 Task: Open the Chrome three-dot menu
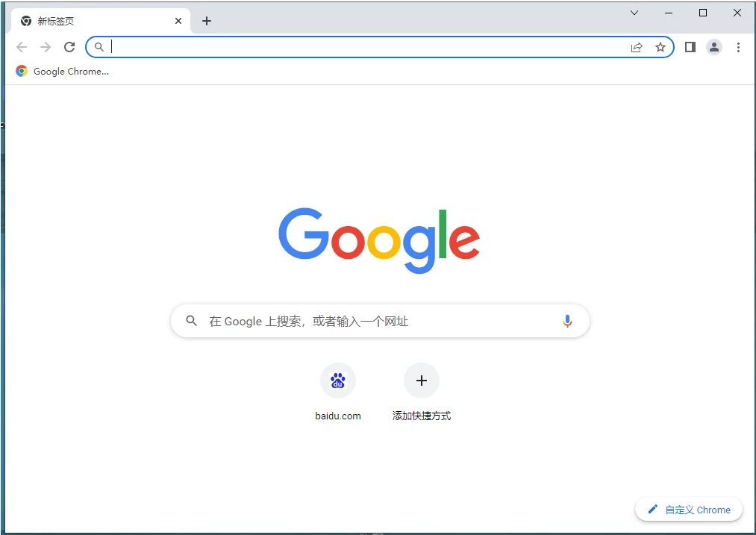click(x=738, y=47)
